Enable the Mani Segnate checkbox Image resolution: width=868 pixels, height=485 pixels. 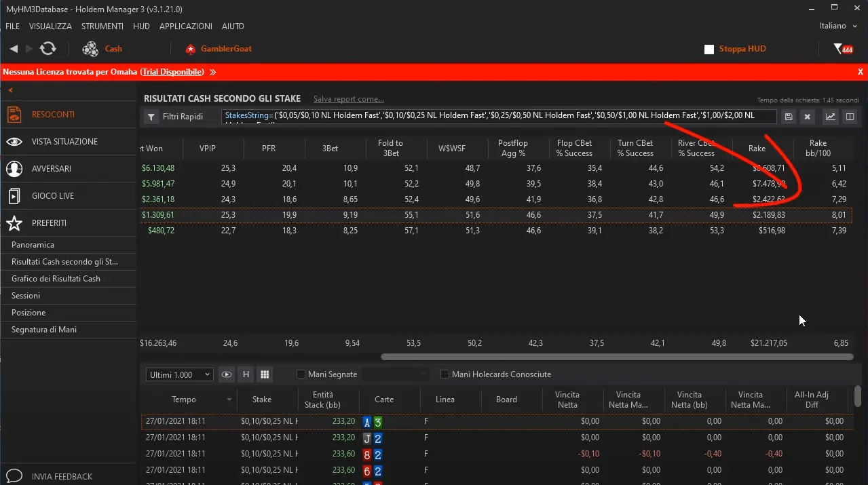pyautogui.click(x=301, y=374)
